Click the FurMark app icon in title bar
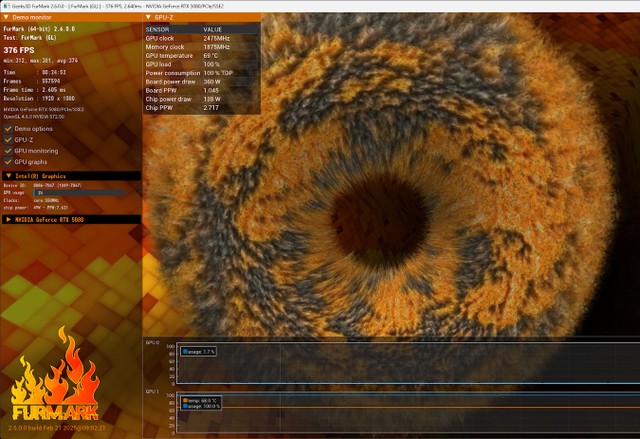 pyautogui.click(x=7, y=6)
